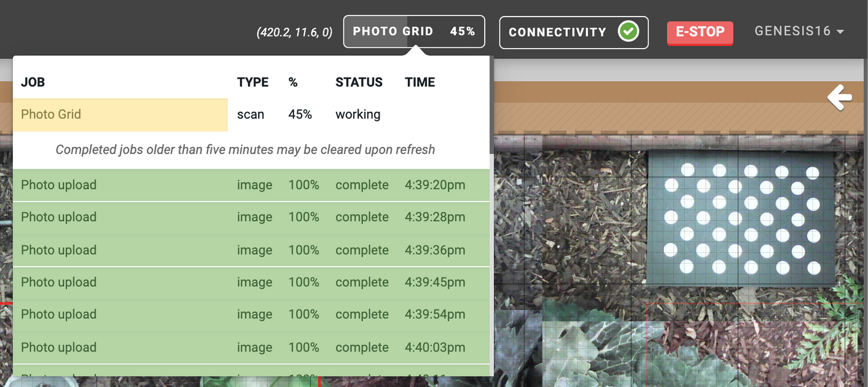Click the 45% scan progress value
Image resolution: width=868 pixels, height=387 pixels.
coord(300,114)
